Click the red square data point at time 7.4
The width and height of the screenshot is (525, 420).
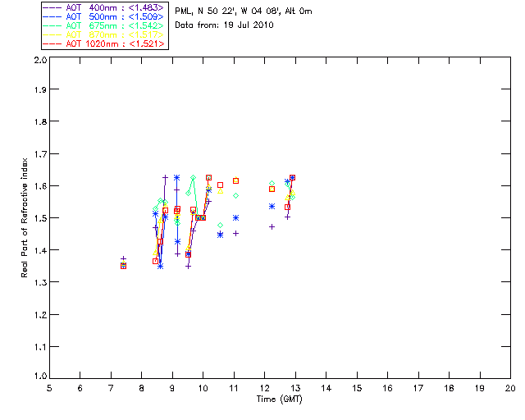pos(123,267)
